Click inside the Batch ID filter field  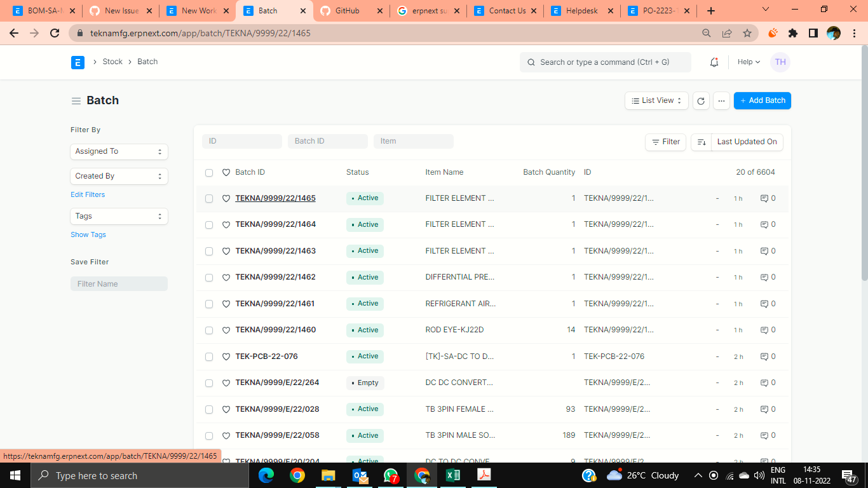(327, 140)
